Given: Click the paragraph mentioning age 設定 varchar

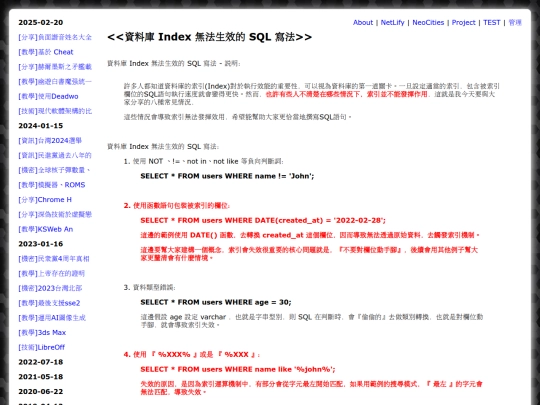Looking at the screenshot, I should 312,321.
